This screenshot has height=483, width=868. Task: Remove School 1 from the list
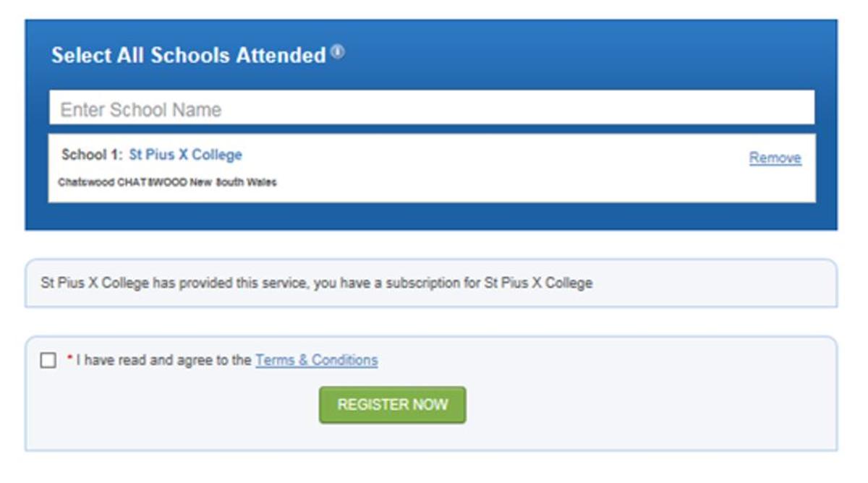tap(775, 158)
